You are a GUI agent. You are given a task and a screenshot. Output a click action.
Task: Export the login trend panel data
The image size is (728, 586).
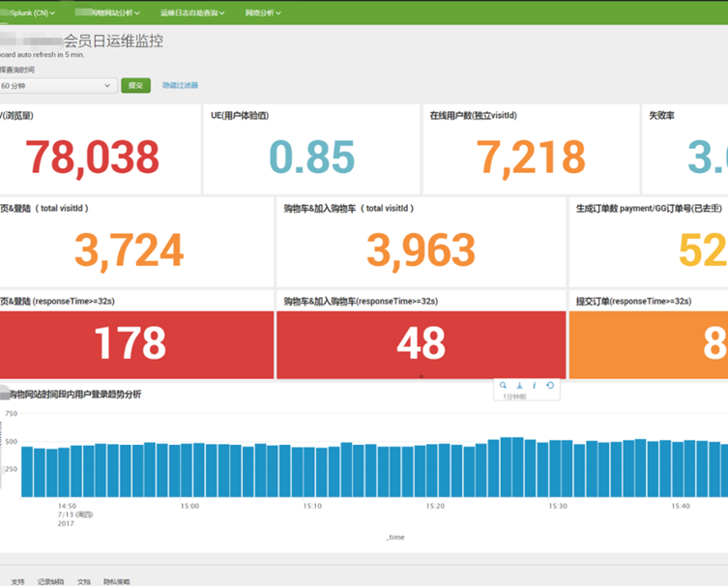(x=519, y=386)
